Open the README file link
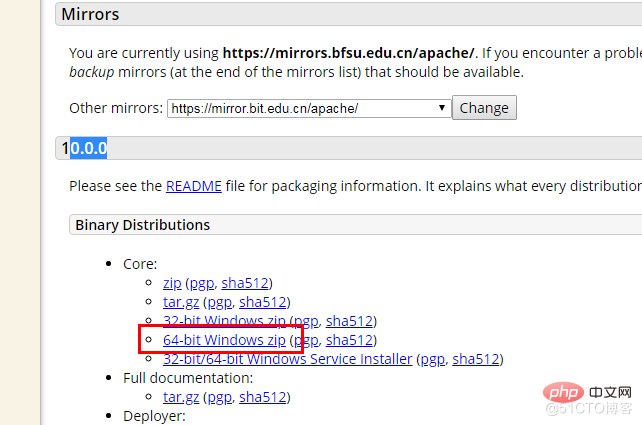Screen dimensions: 642x425 [194, 186]
